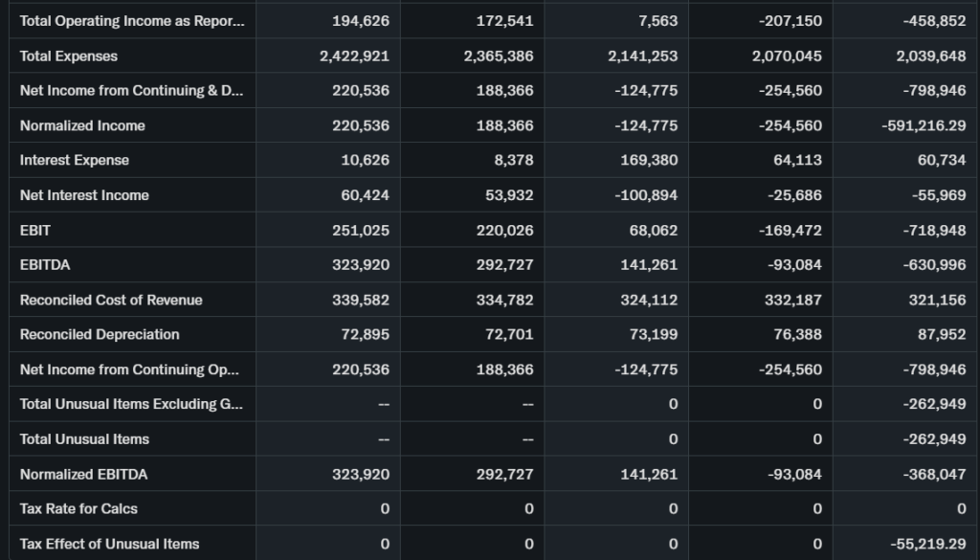Select the Tax Rate for Calcs label
The width and height of the screenshot is (980, 560).
click(78, 508)
